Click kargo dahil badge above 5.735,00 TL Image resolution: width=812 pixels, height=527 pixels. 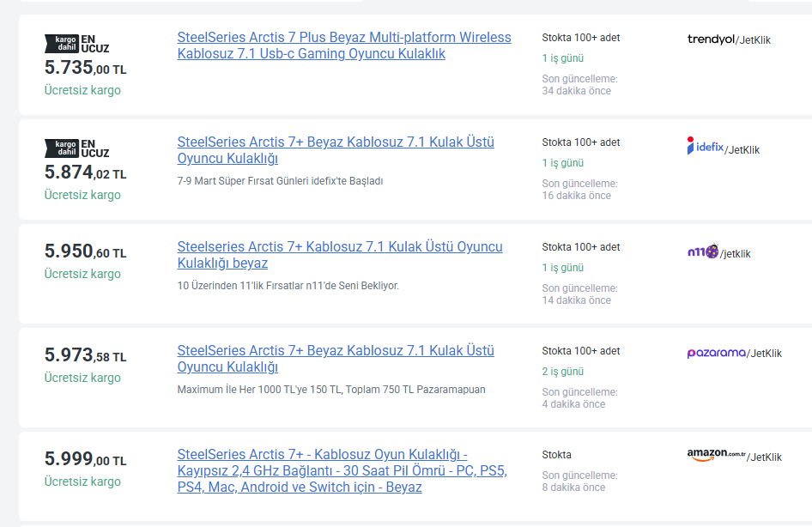click(x=61, y=43)
